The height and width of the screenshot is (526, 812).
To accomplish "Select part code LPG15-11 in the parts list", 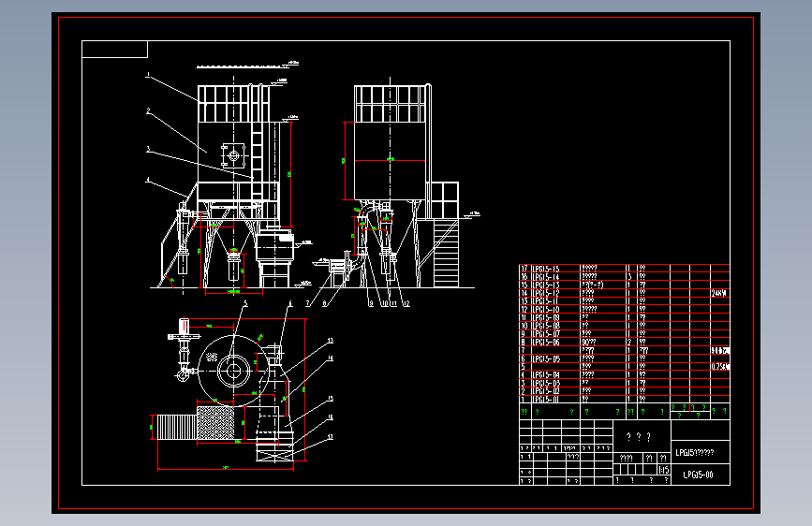I will (x=546, y=301).
